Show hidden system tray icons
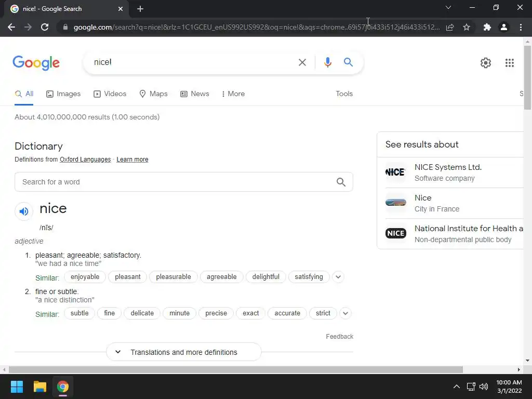 (457, 387)
